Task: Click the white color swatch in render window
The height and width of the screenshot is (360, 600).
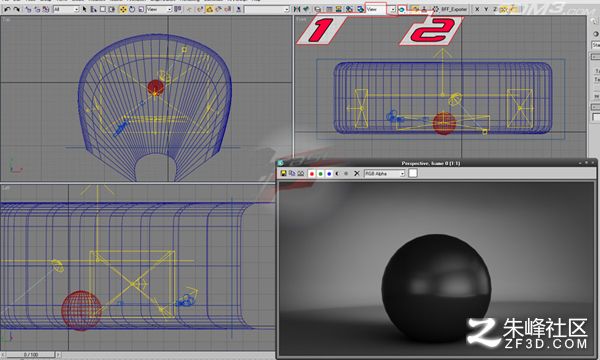Action: (x=412, y=173)
